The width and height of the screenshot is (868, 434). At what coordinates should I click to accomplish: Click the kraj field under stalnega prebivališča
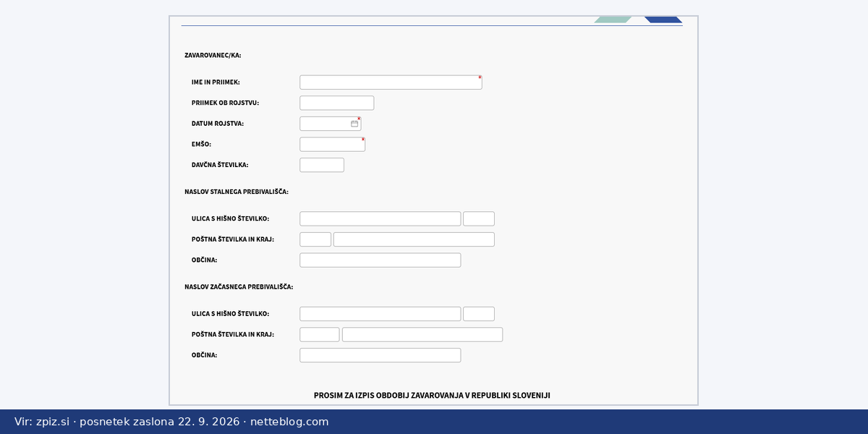pyautogui.click(x=414, y=239)
